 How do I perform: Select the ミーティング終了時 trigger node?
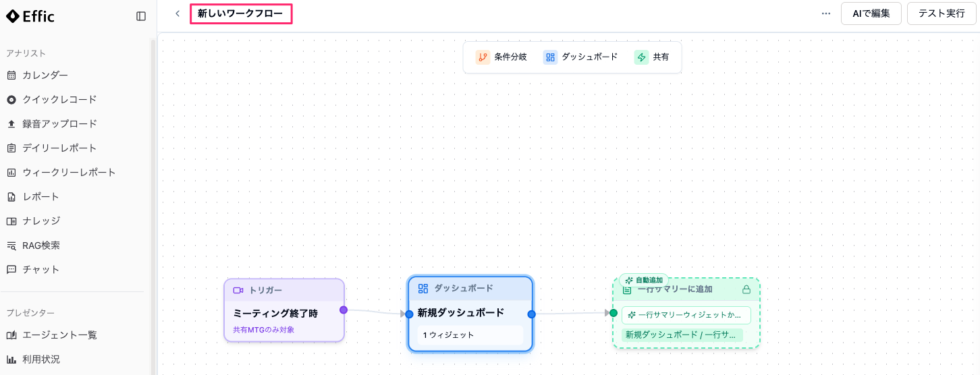pyautogui.click(x=284, y=310)
